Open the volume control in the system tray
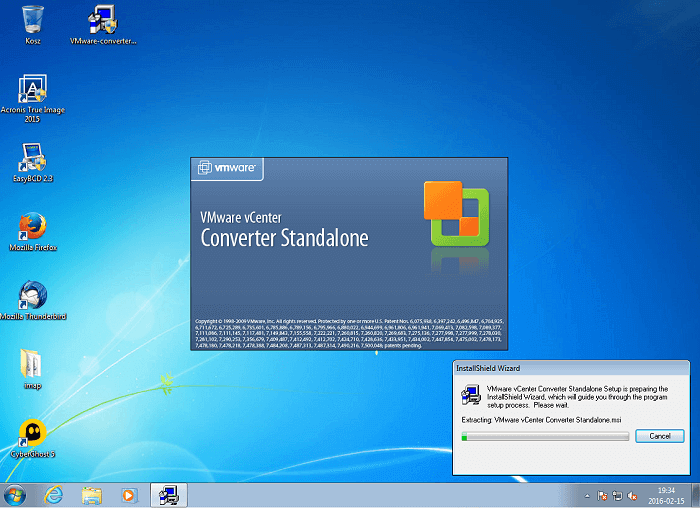Screen dimensions: 700x508 click(633, 495)
